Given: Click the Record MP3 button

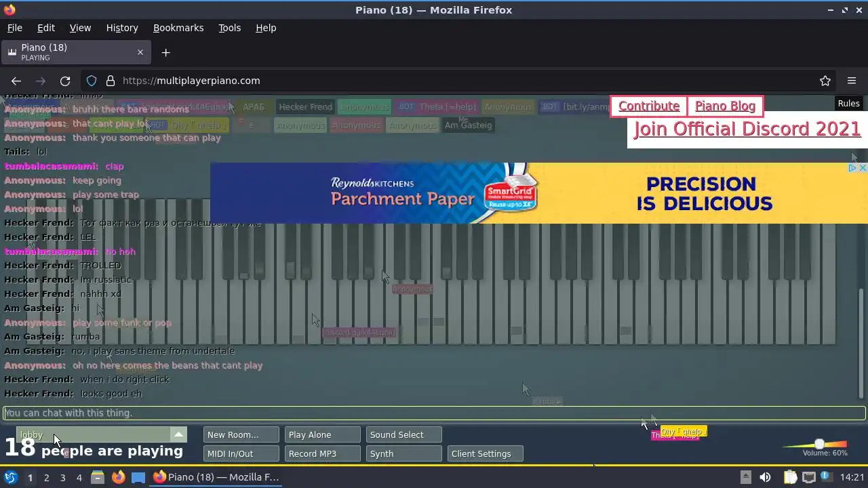Looking at the screenshot, I should (x=322, y=453).
